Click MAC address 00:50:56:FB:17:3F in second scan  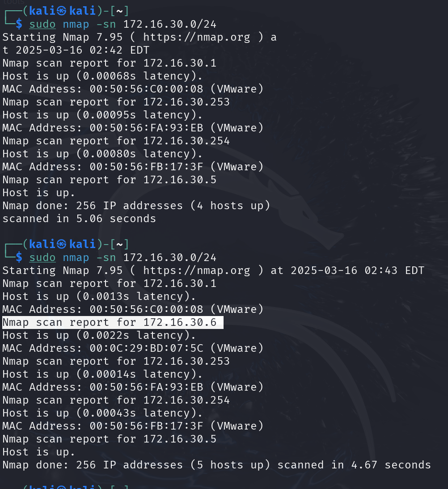[x=146, y=426]
